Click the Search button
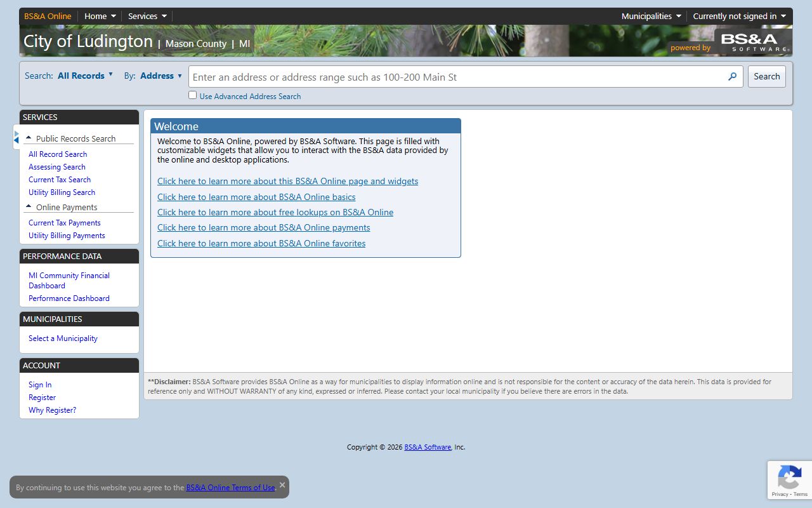Image resolution: width=812 pixels, height=508 pixels. pyautogui.click(x=766, y=77)
